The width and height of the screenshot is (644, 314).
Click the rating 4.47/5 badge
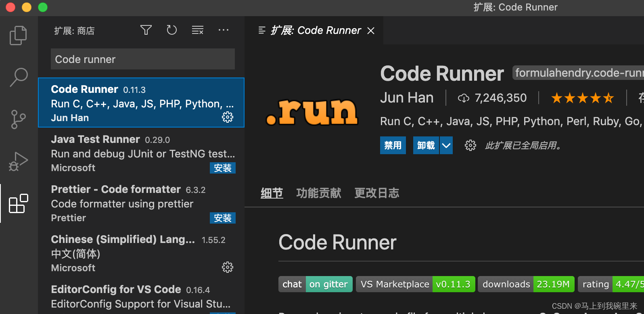(x=611, y=284)
